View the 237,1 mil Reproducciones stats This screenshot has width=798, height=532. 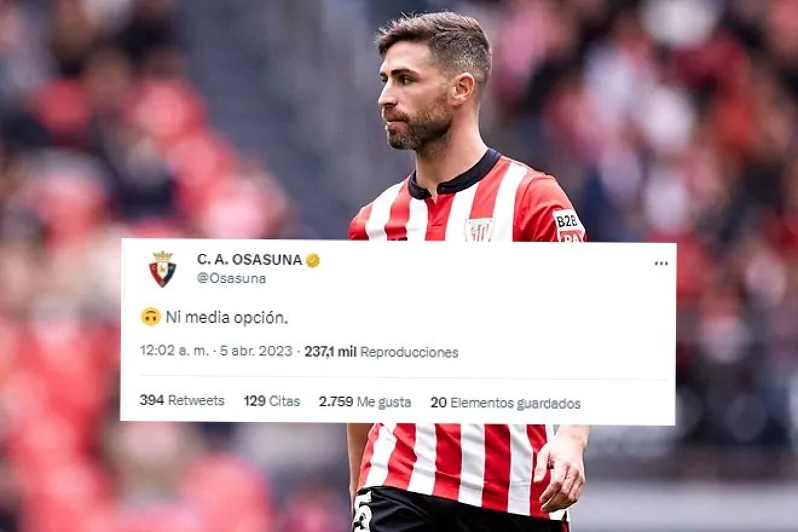pos(381,352)
